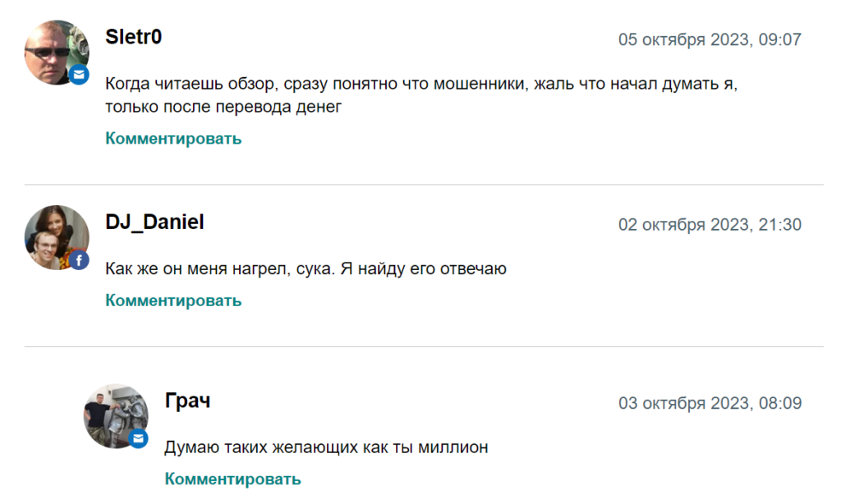Image resolution: width=841 pixels, height=504 pixels.
Task: Open the DJ_Daniel username
Action: (x=154, y=222)
